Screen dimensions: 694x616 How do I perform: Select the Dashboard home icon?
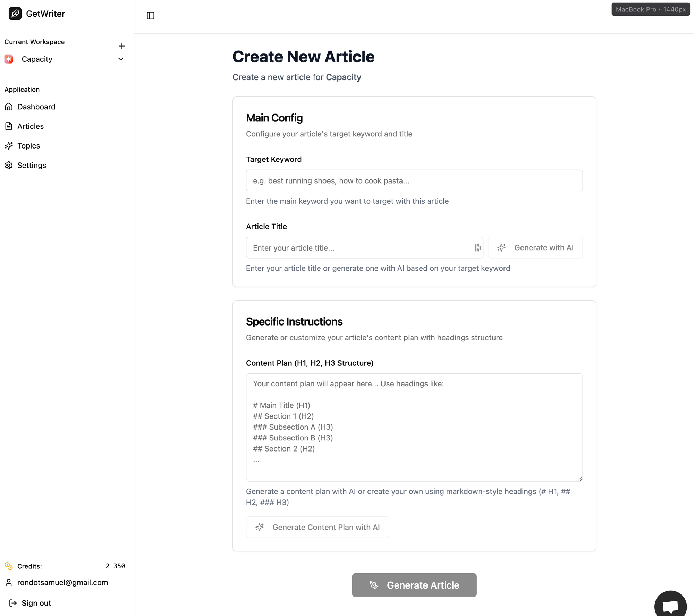click(9, 107)
